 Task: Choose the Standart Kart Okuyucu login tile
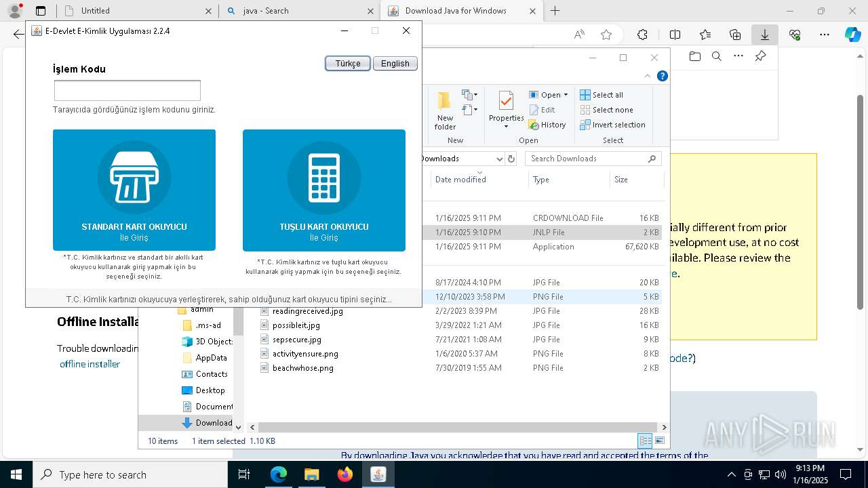click(134, 190)
